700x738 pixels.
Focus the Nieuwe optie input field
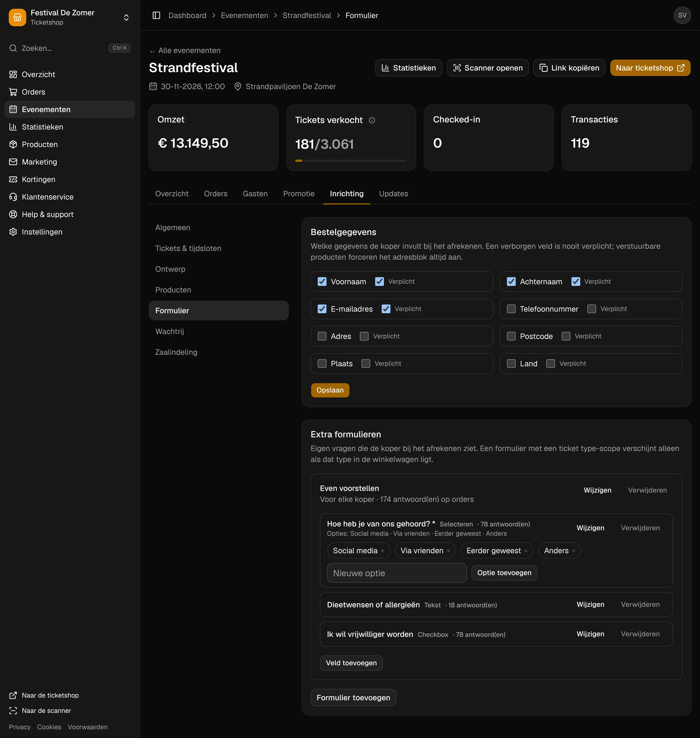[x=397, y=573]
